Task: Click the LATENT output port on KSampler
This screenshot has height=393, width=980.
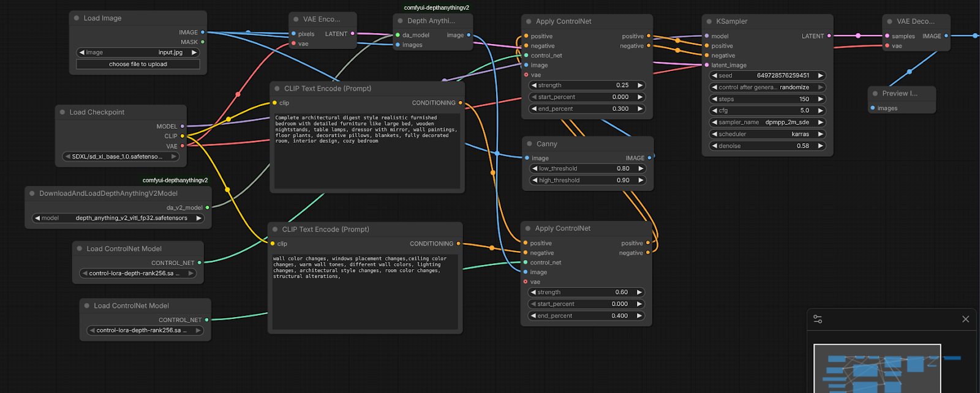Action: coord(829,36)
